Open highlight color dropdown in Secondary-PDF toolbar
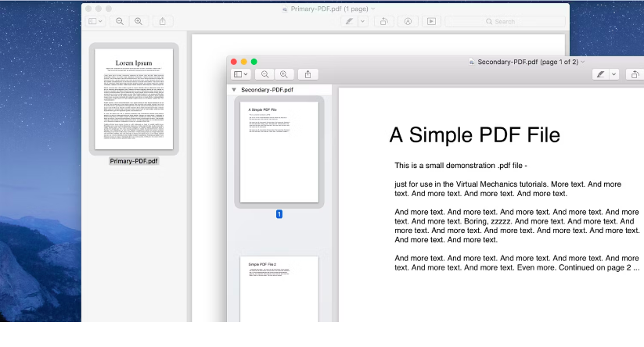This screenshot has width=644, height=347. (613, 74)
